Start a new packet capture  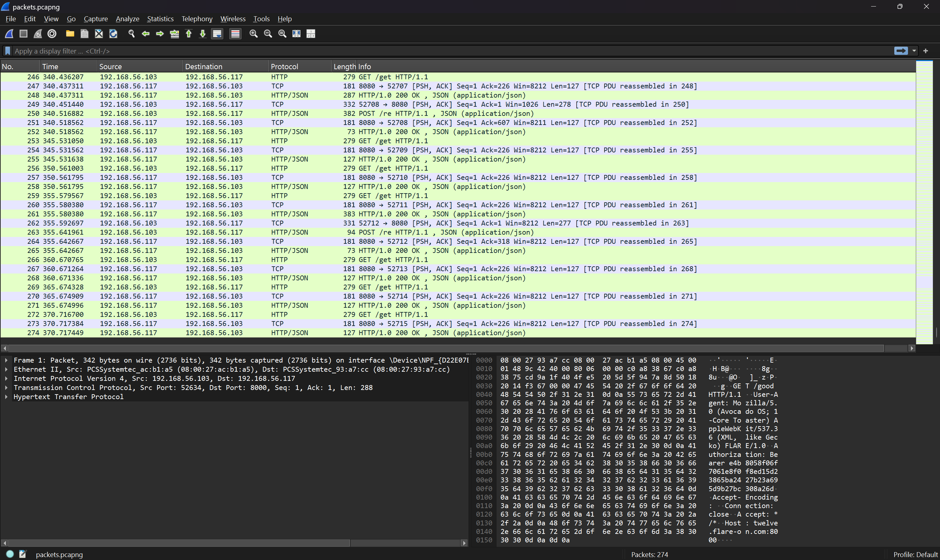[9, 34]
